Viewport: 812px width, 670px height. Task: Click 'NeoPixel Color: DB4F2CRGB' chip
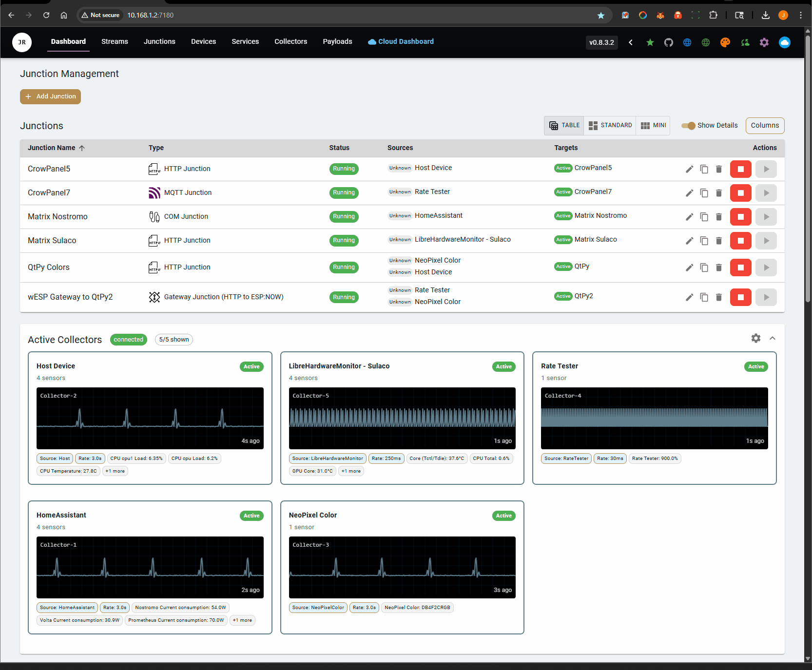[417, 608]
